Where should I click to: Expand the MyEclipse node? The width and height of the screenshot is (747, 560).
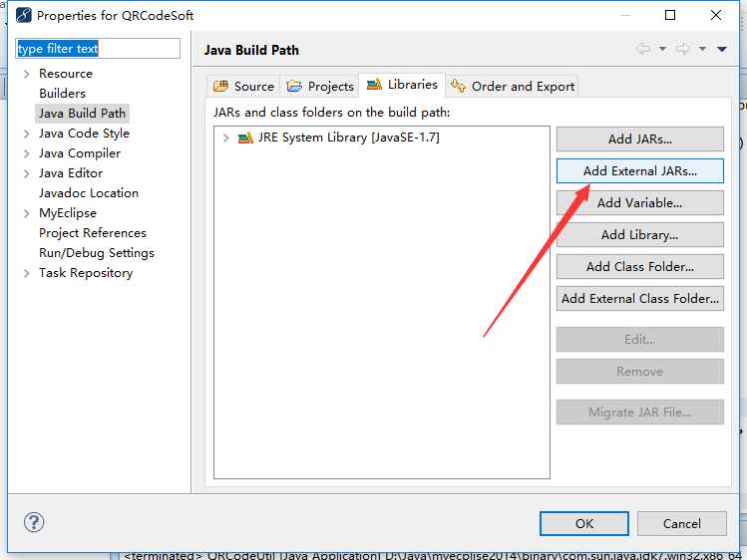[27, 213]
